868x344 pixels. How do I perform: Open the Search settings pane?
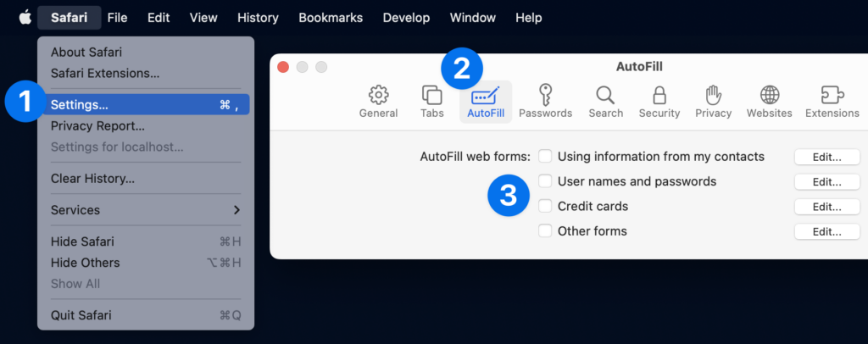tap(605, 102)
